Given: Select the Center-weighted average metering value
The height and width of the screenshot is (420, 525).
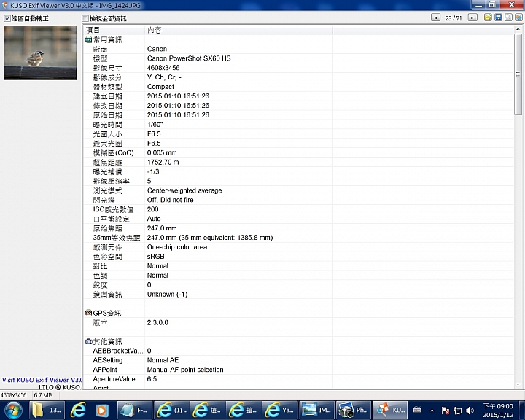Looking at the screenshot, I should point(184,190).
